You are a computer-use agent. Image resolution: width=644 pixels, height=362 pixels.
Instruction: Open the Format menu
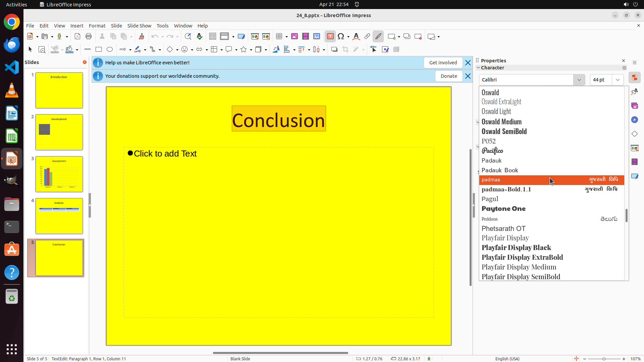(x=97, y=26)
